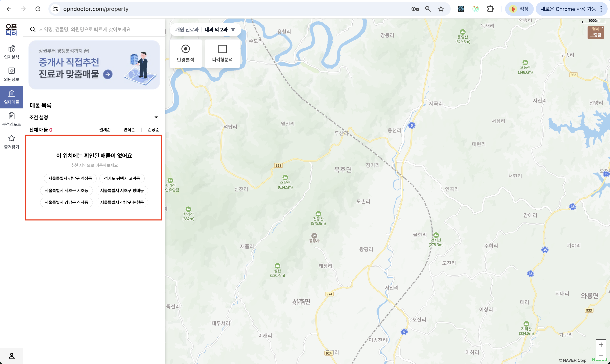Viewport: 610px width, 364px height.
Task: Open the 의원정보 clinic info sidebar icon
Action: pos(11,74)
